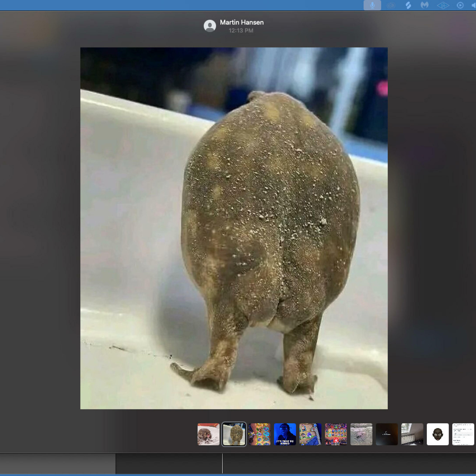
Task: Open the dark black screen thumbnail
Action: click(387, 434)
